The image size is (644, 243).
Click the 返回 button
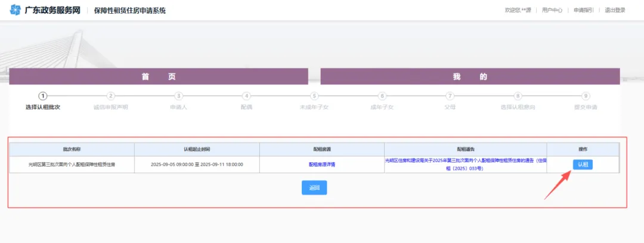click(314, 187)
